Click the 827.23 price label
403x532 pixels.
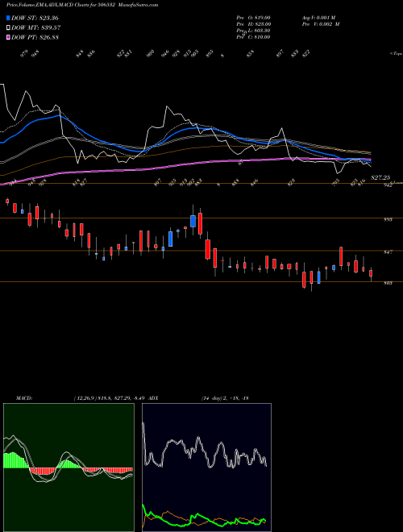pyautogui.click(x=380, y=177)
